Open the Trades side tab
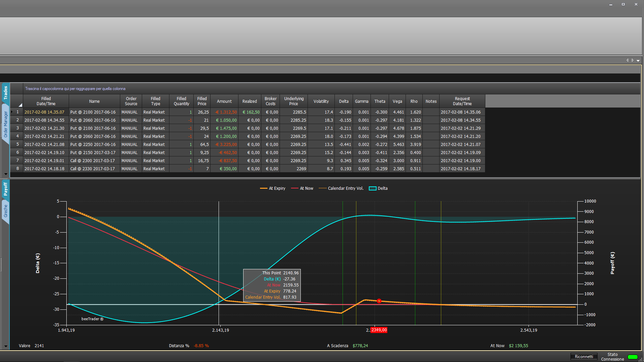This screenshot has height=362, width=644. [5, 93]
